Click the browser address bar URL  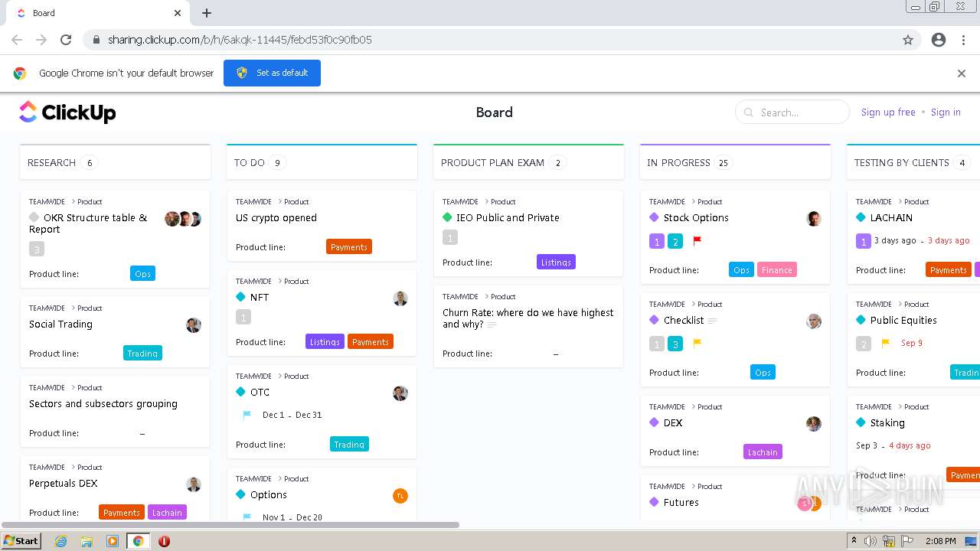(240, 40)
